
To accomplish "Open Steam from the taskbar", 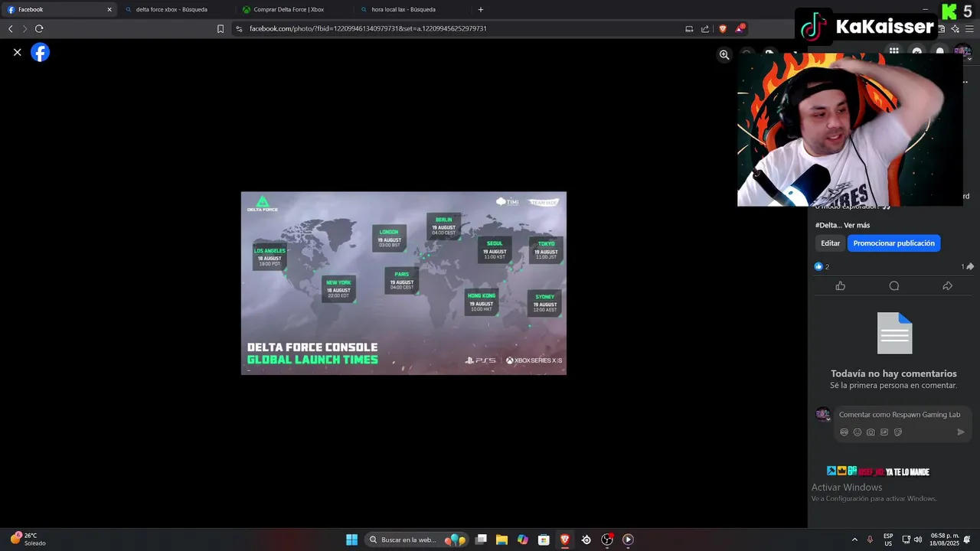I will pyautogui.click(x=586, y=540).
